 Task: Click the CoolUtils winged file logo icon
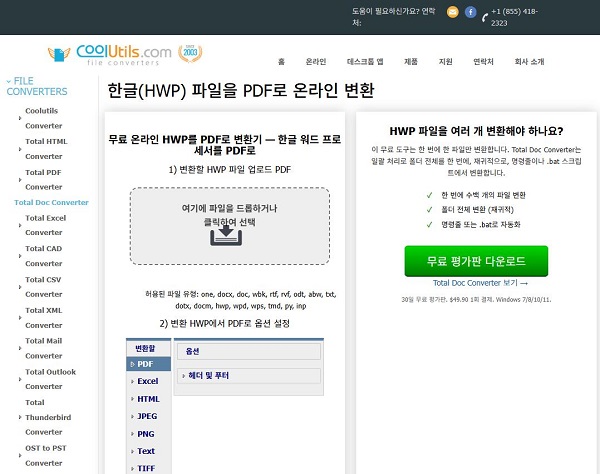[x=59, y=54]
